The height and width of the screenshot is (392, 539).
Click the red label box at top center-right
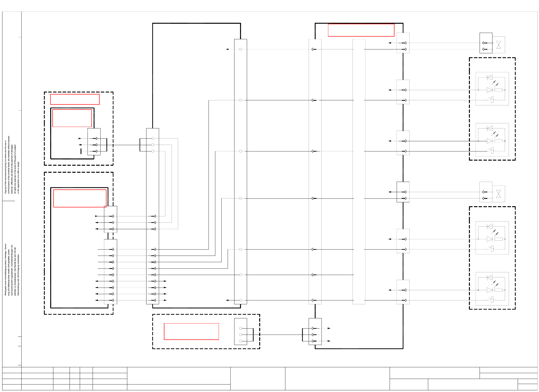pyautogui.click(x=361, y=30)
